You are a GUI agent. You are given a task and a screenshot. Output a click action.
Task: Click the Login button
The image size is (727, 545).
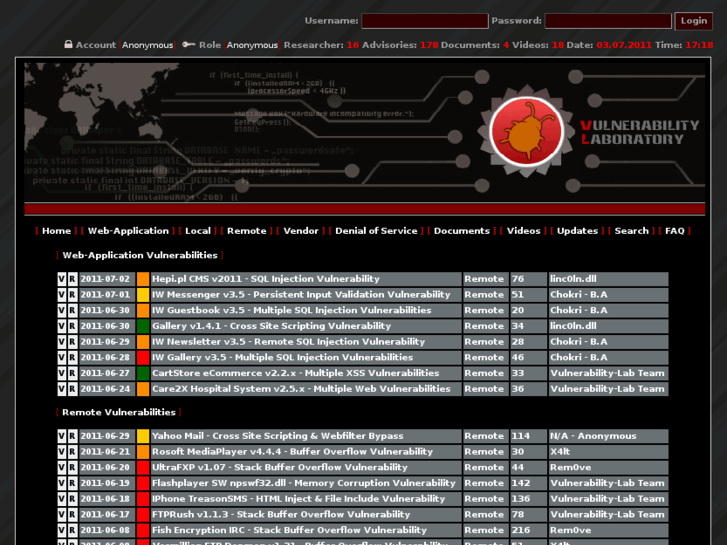point(694,21)
